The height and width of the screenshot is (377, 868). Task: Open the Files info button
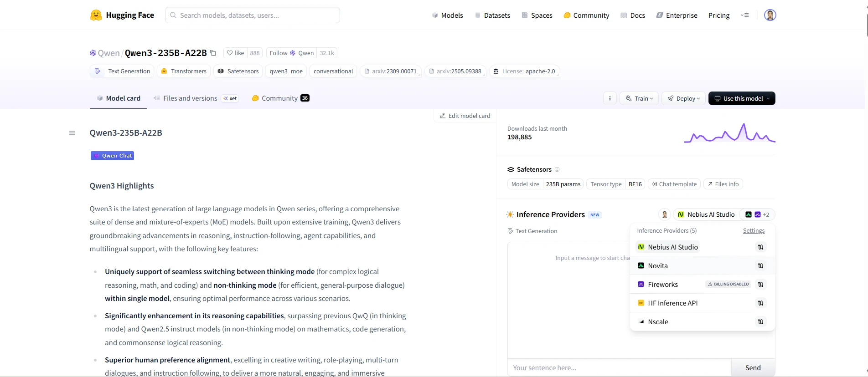[723, 184]
